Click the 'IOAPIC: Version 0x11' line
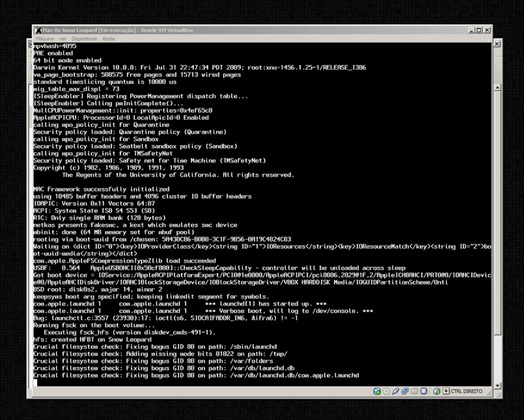This screenshot has height=420, width=524. (x=94, y=203)
